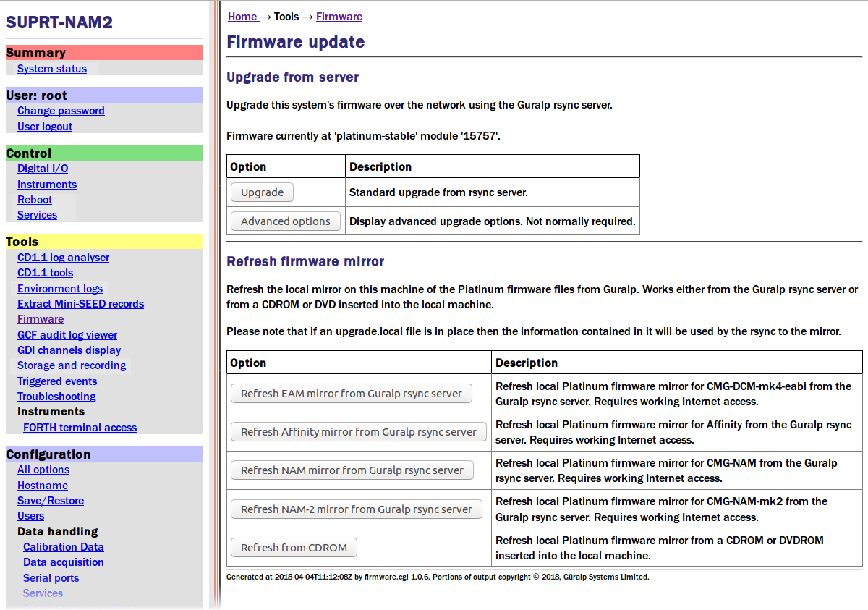Click User logout link
868x610 pixels.
click(x=45, y=127)
